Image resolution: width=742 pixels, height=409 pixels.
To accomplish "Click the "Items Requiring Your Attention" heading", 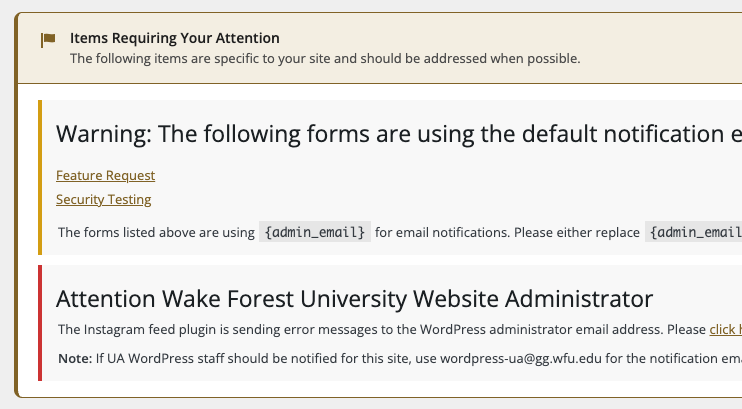I will pyautogui.click(x=174, y=38).
